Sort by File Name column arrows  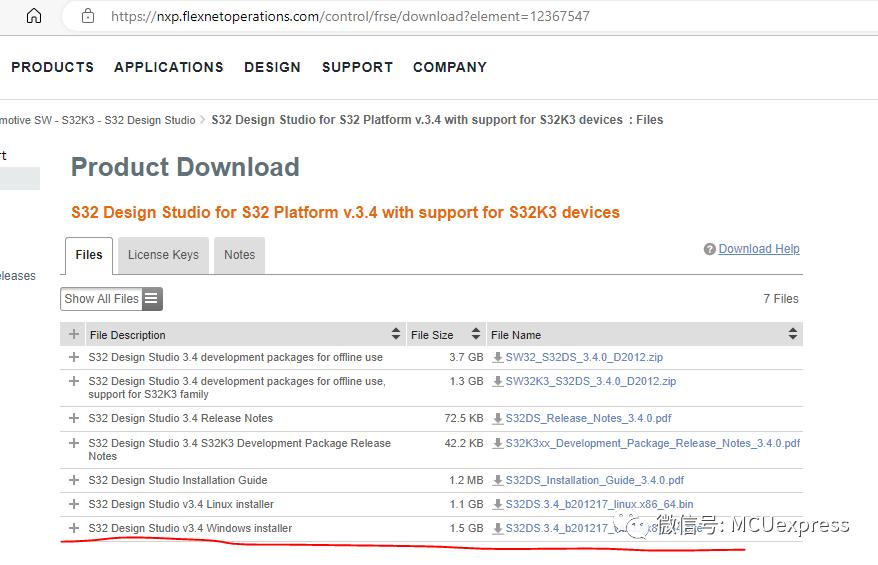click(x=793, y=334)
